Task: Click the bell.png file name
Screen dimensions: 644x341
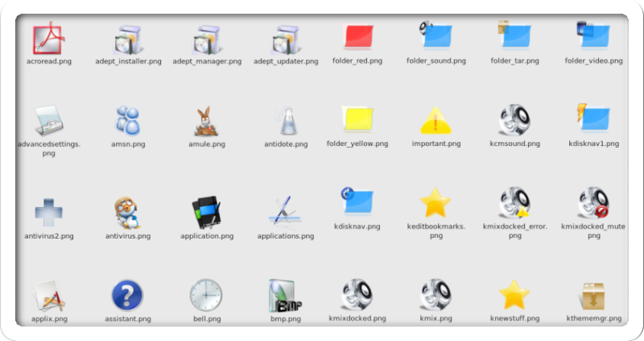Action: 207,318
